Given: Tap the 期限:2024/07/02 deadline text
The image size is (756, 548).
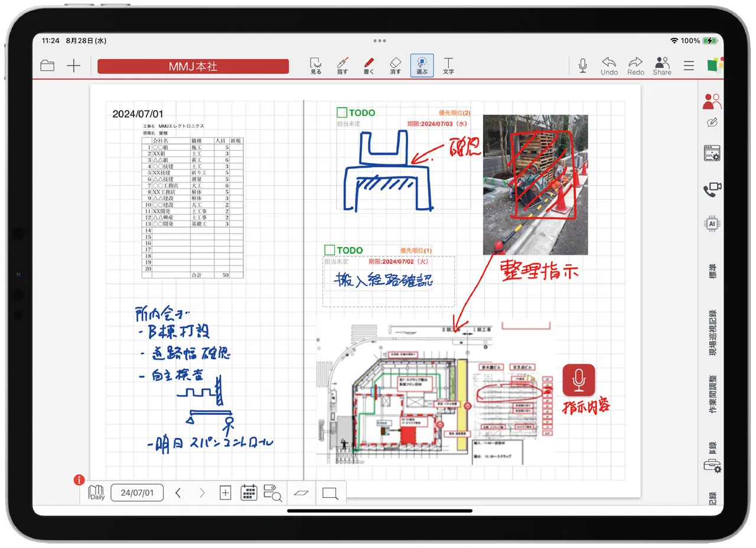Looking at the screenshot, I should pos(398,261).
